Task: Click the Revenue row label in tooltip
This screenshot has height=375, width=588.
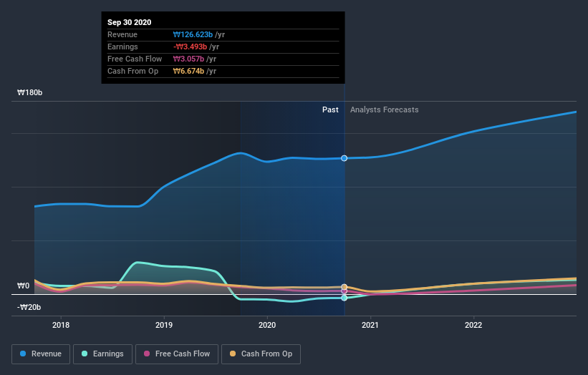Action: pos(122,34)
